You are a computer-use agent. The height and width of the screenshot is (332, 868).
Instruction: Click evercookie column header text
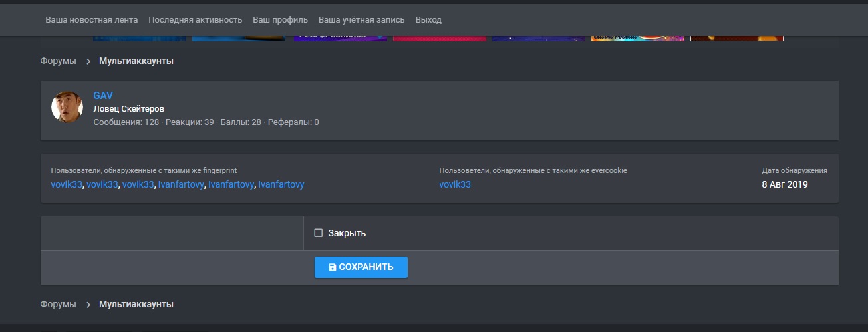click(x=533, y=171)
